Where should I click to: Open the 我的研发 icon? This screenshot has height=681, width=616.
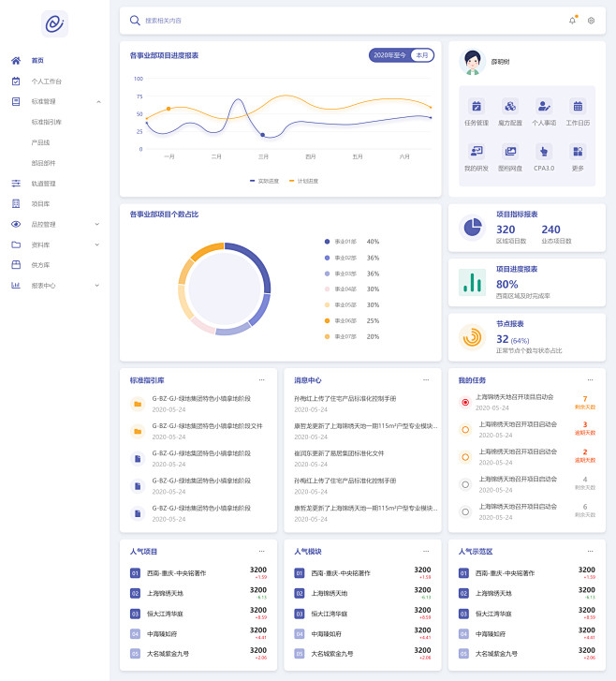[476, 151]
